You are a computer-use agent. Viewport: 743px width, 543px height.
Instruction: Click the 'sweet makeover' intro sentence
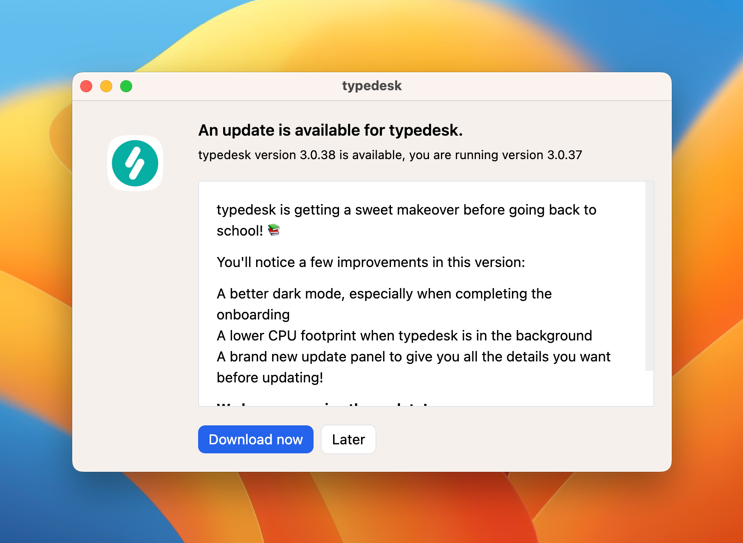(x=407, y=220)
